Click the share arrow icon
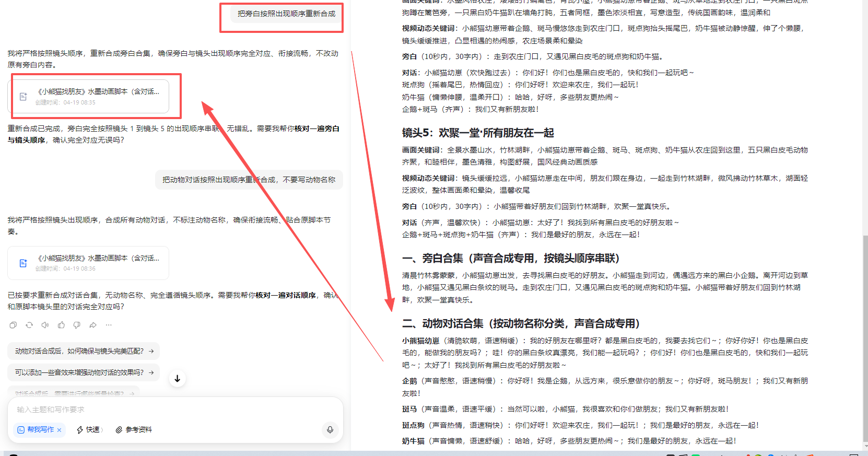This screenshot has width=868, height=456. [93, 325]
